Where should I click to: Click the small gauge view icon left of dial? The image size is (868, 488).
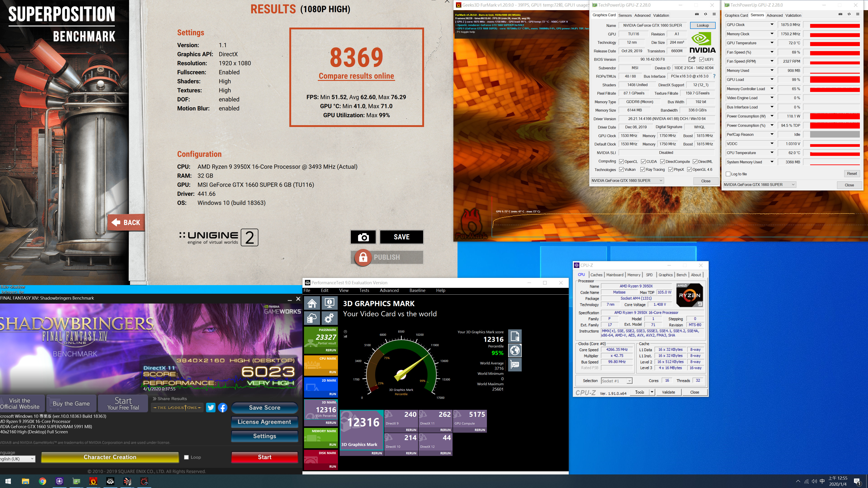click(x=345, y=332)
